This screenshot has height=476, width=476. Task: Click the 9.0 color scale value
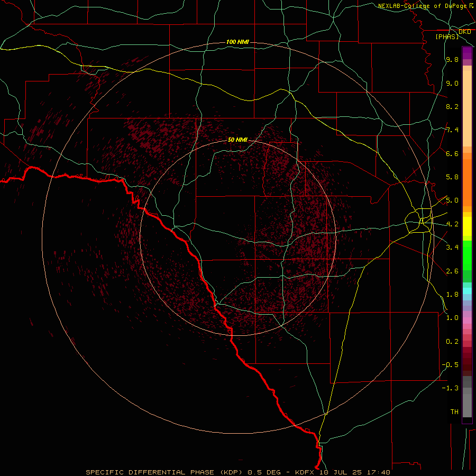452,83
